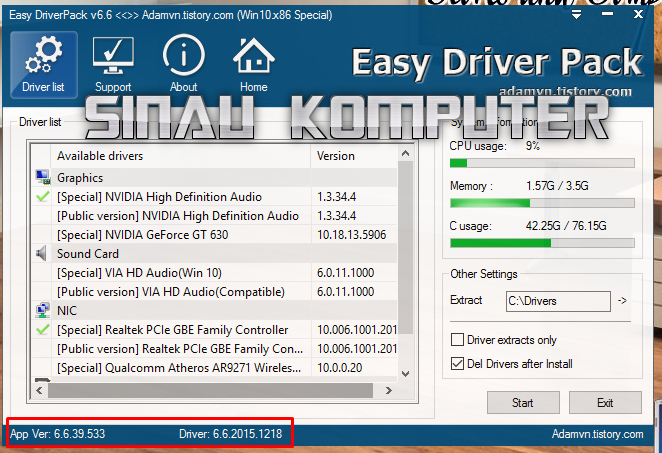Click the Start button

pos(523,403)
